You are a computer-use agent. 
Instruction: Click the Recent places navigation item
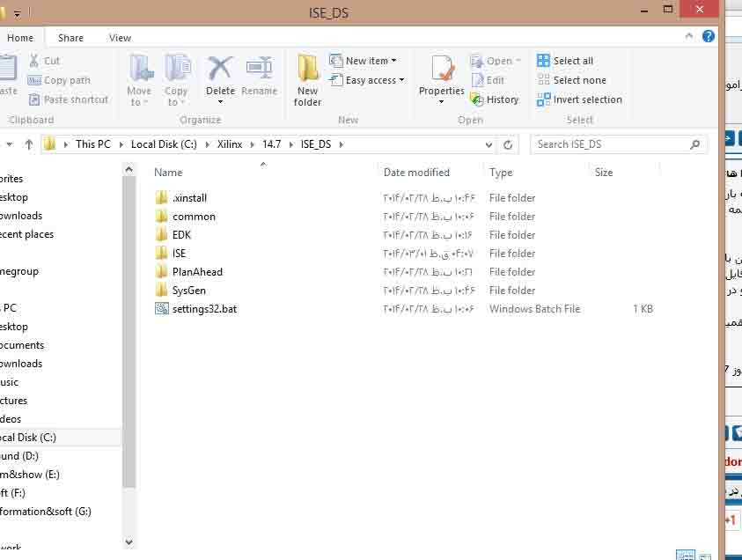[x=26, y=234]
